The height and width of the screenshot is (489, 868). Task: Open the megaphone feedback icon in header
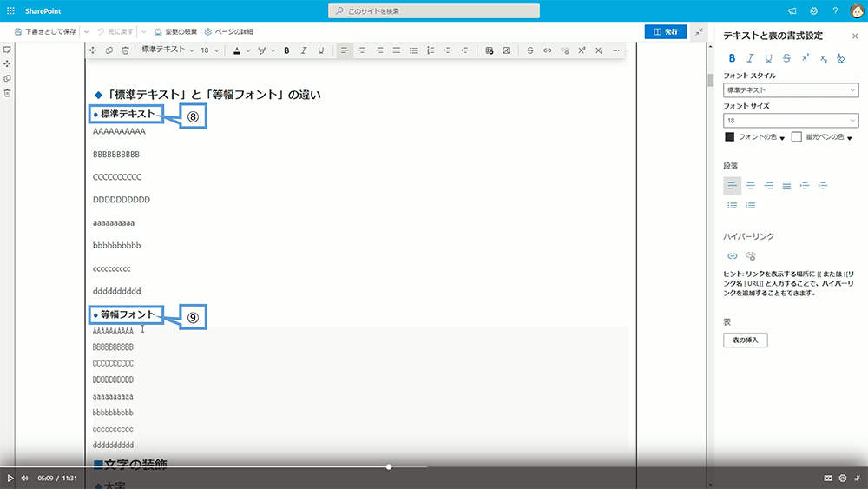pyautogui.click(x=792, y=10)
